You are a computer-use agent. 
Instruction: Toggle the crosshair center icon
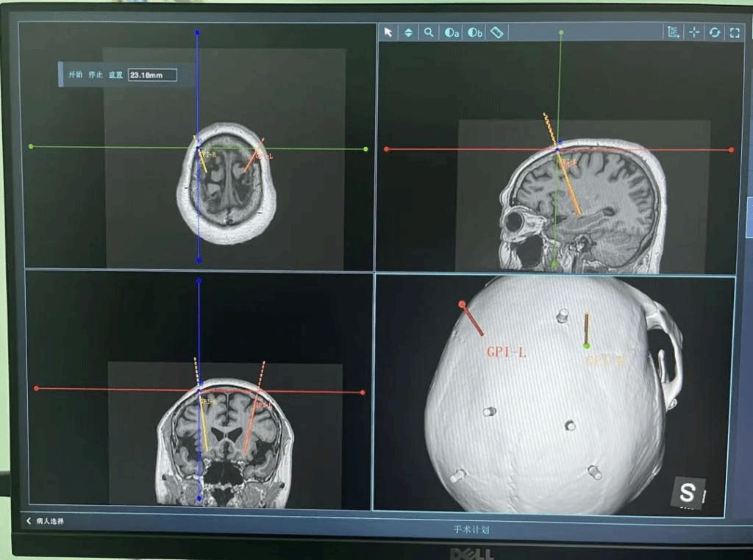[x=693, y=32]
